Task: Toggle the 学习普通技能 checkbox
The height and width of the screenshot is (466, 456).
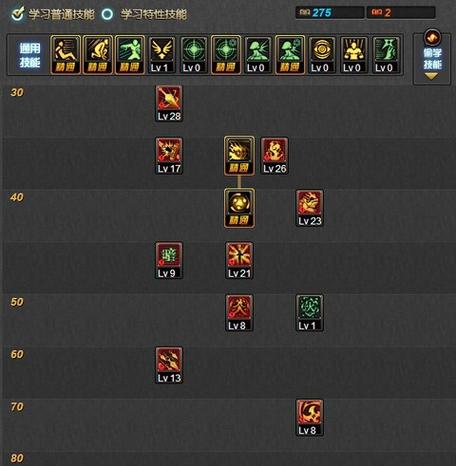Action: [17, 14]
